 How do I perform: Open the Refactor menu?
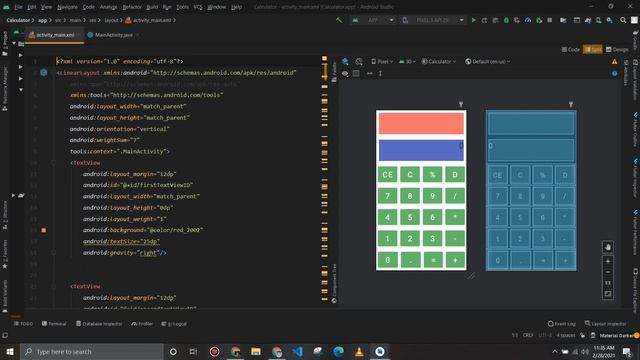pos(132,7)
